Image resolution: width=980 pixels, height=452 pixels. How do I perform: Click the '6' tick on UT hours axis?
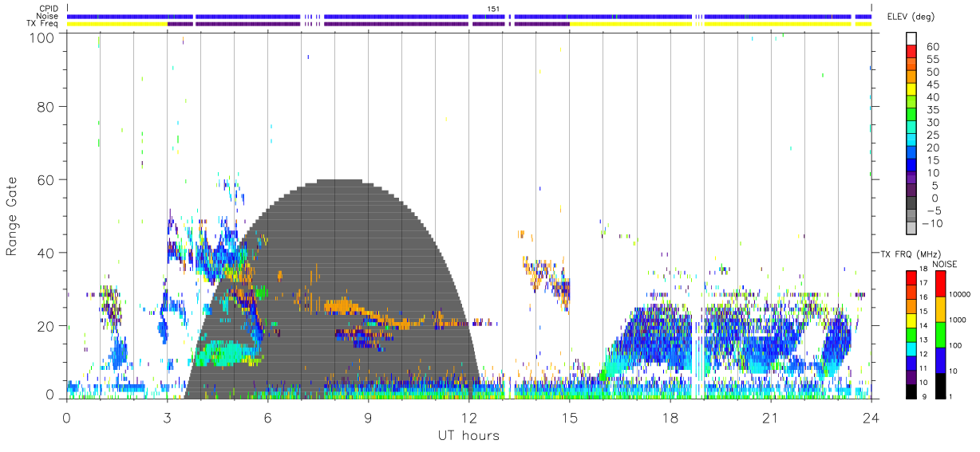pyautogui.click(x=267, y=417)
